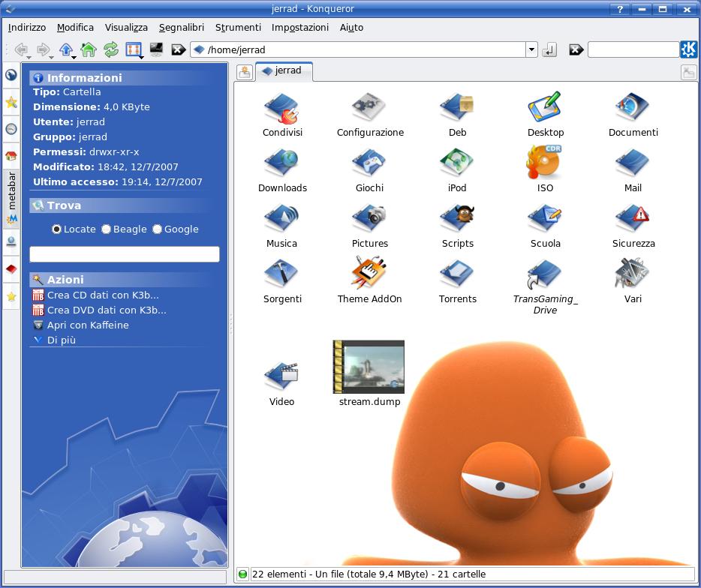Screen dimensions: 701x588
Task: Select the Google search option
Action: (176, 229)
